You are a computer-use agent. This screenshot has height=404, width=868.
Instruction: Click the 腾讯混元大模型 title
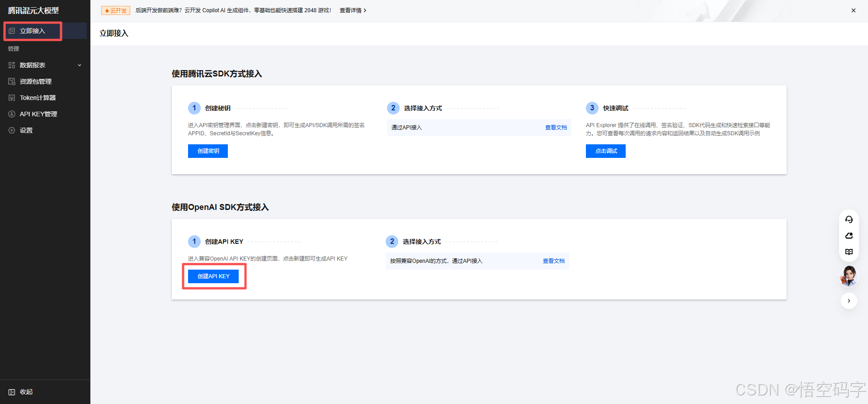pyautogui.click(x=33, y=10)
